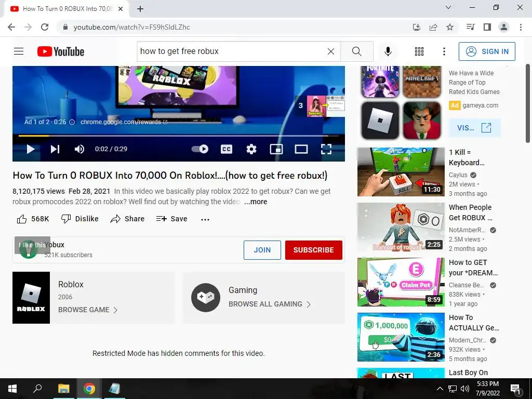Viewport: 532px width, 399px height.
Task: Save the video to a playlist
Action: pos(171,219)
